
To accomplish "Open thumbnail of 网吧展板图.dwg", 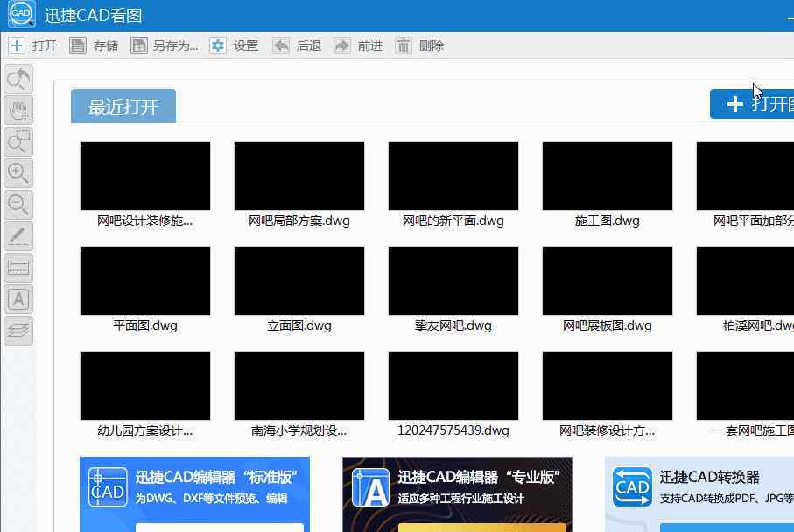I will pyautogui.click(x=608, y=281).
